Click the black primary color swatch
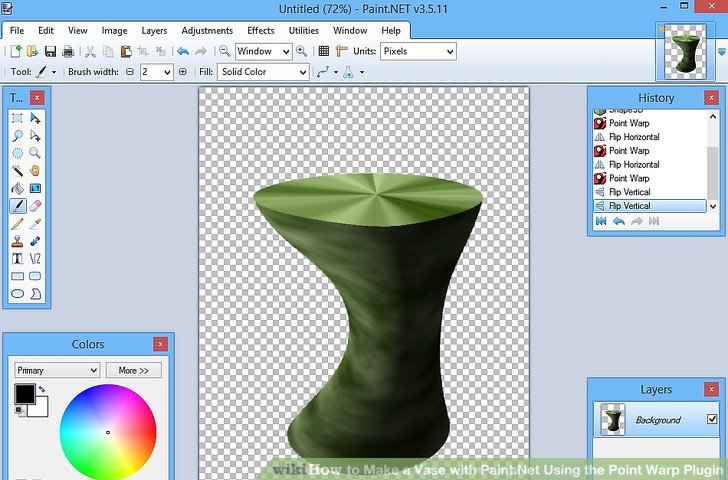 pos(24,393)
